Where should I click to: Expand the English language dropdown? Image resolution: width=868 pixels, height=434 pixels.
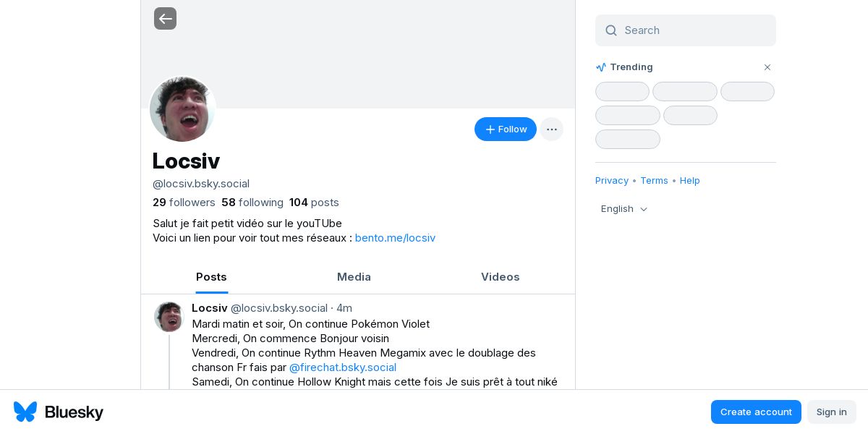click(624, 209)
